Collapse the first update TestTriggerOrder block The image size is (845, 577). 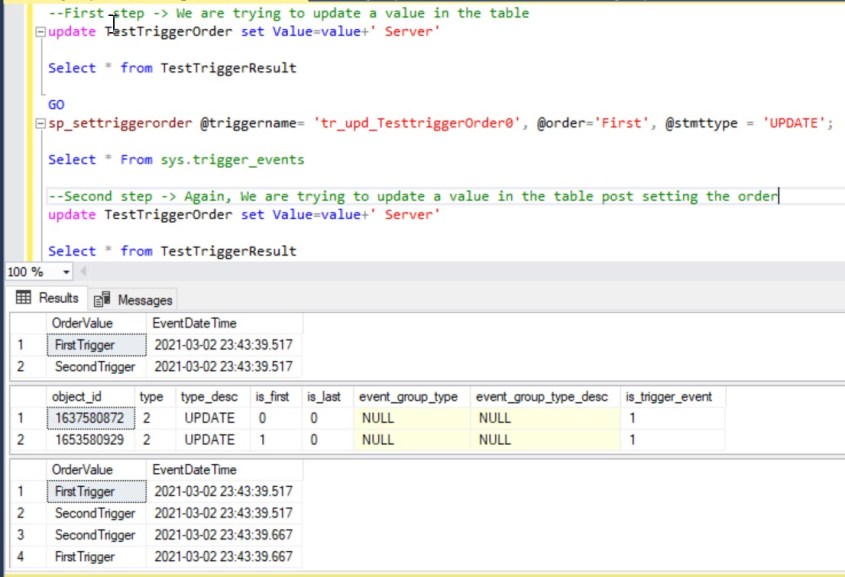(39, 32)
